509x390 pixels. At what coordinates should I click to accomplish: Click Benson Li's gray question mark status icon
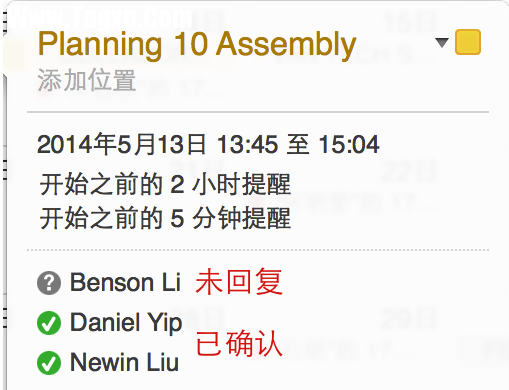pos(49,283)
